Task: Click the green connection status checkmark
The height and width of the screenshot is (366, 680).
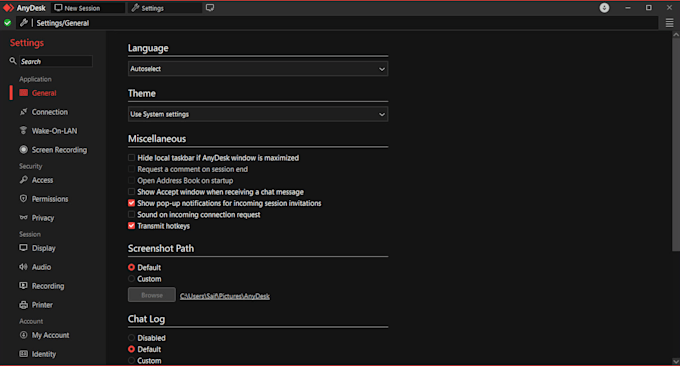Action: tap(7, 23)
